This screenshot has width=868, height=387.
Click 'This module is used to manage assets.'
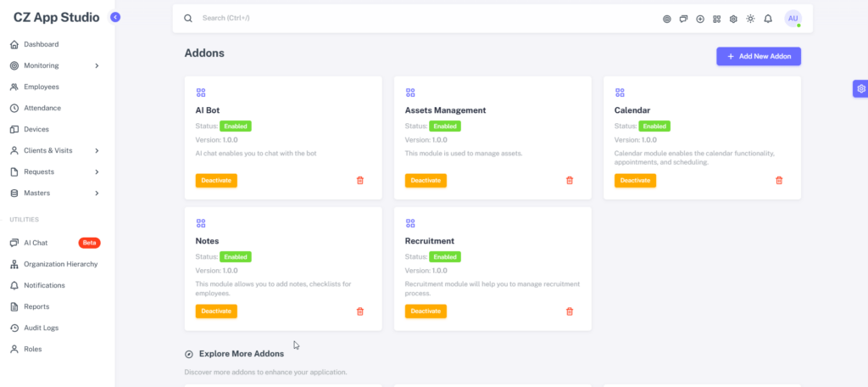(464, 154)
